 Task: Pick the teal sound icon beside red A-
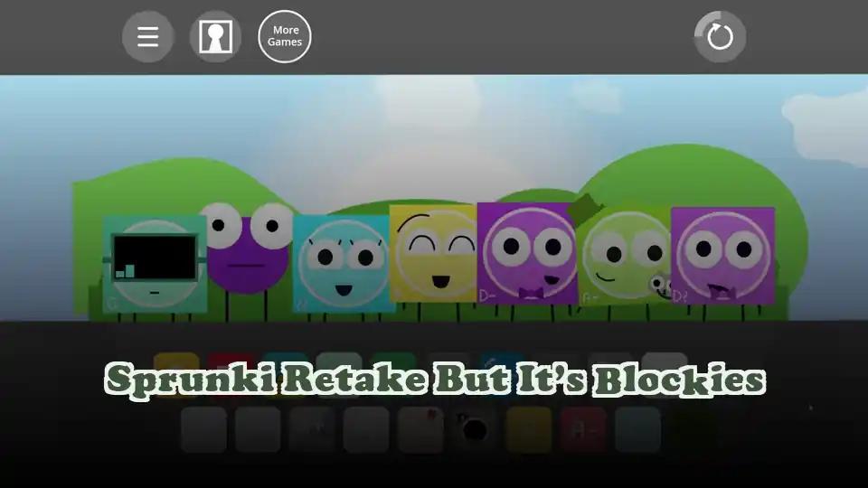click(x=637, y=429)
